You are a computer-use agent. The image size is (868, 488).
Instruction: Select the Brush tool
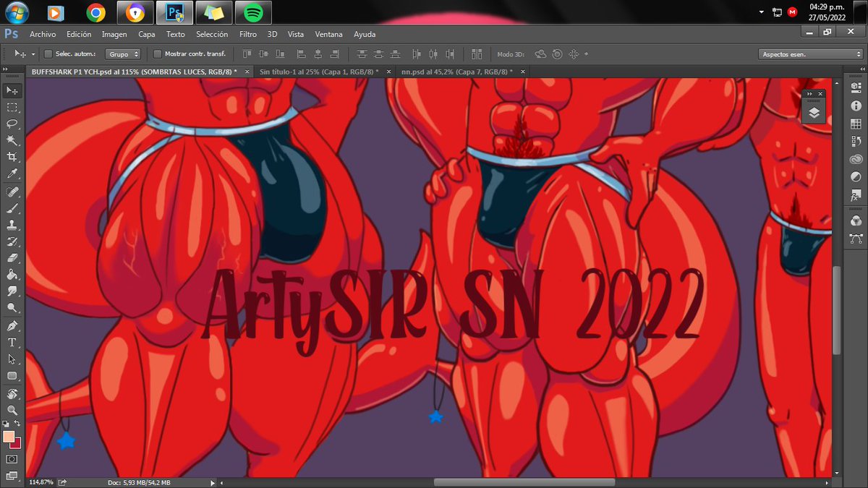[12, 208]
